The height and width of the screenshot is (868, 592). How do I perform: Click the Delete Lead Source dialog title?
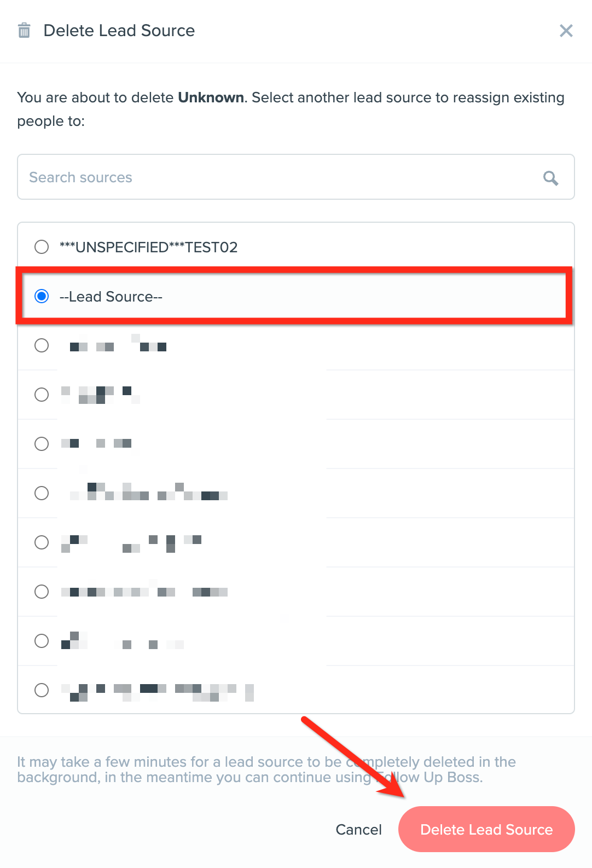click(x=119, y=31)
